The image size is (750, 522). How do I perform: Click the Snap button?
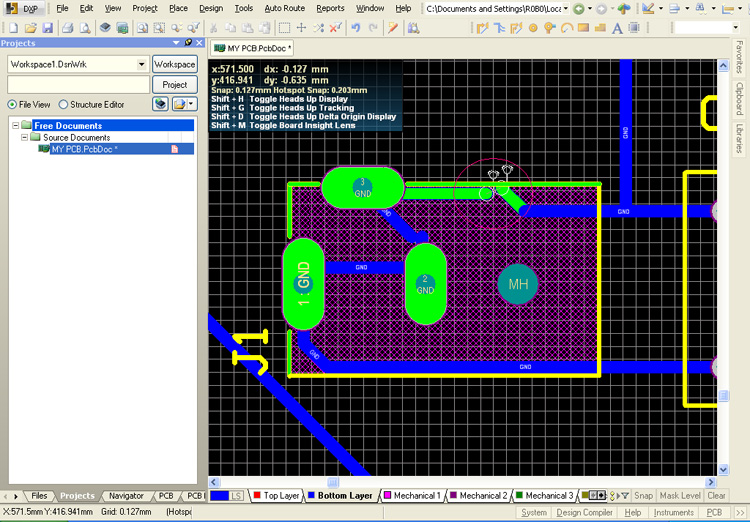click(643, 496)
